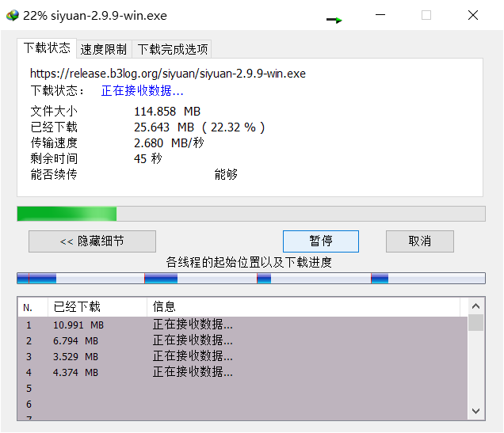Screen dimensions: 504x433
Task: Switch to the 下载状态 tab
Action: coord(47,48)
